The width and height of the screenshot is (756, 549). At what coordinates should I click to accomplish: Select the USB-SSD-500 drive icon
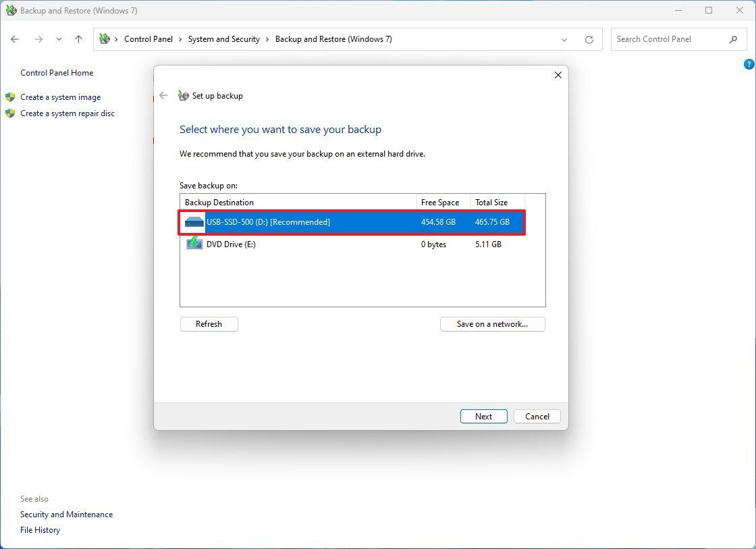[194, 221]
